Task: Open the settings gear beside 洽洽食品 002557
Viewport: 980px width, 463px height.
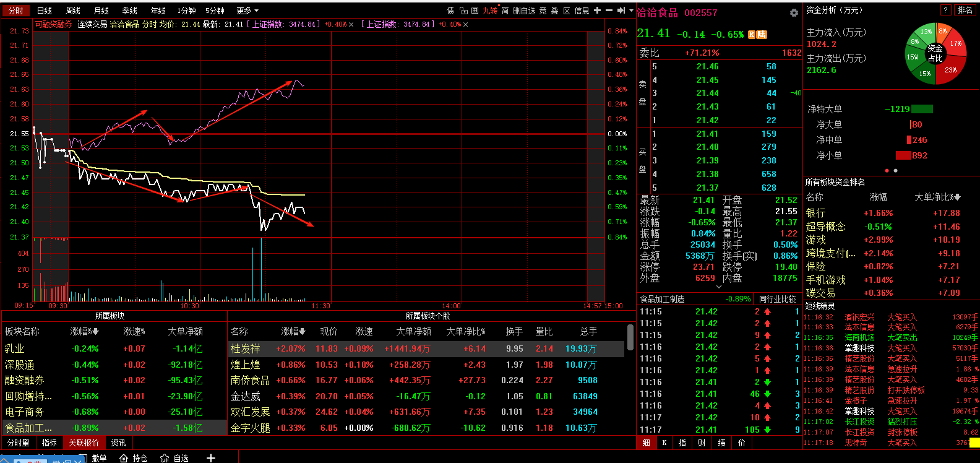Action: click(794, 13)
